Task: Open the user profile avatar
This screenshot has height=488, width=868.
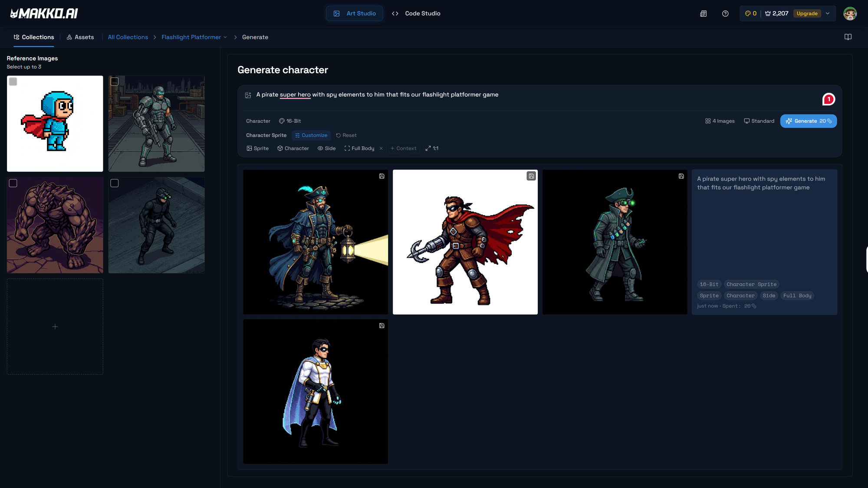Action: 849,13
